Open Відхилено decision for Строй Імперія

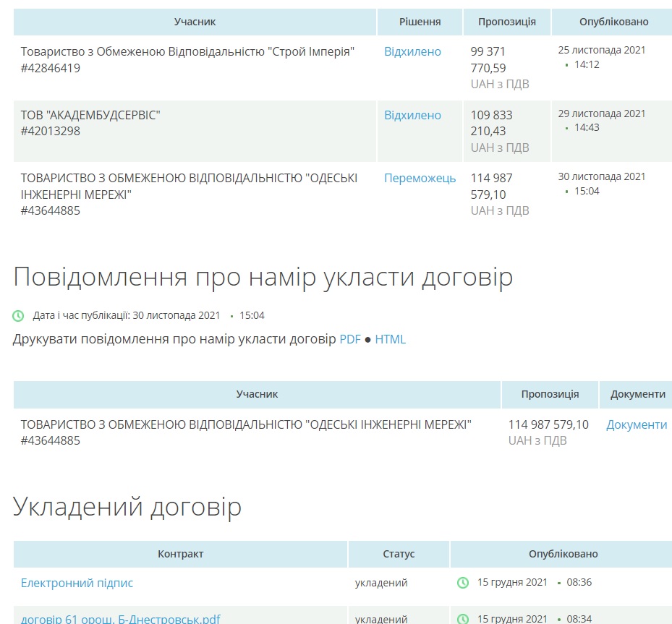tap(412, 52)
